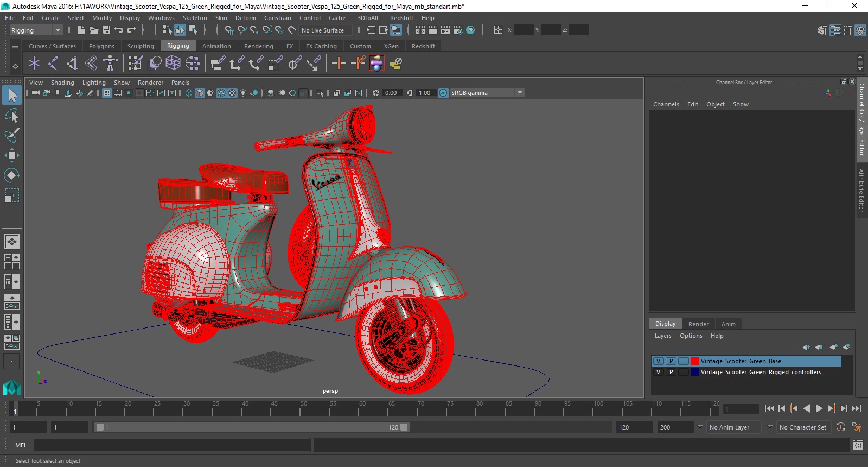Save the scene with disk icon
This screenshot has height=467, width=868.
[106, 30]
